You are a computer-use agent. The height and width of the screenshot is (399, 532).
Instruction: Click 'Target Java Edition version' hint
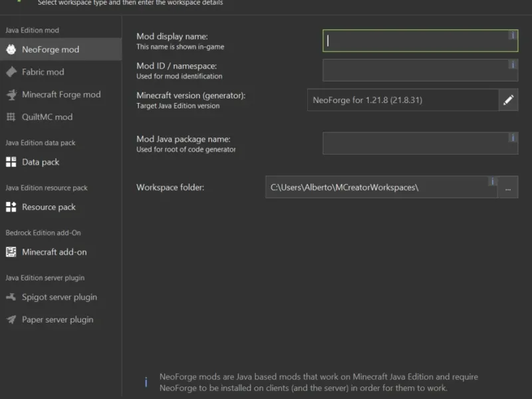tap(178, 106)
